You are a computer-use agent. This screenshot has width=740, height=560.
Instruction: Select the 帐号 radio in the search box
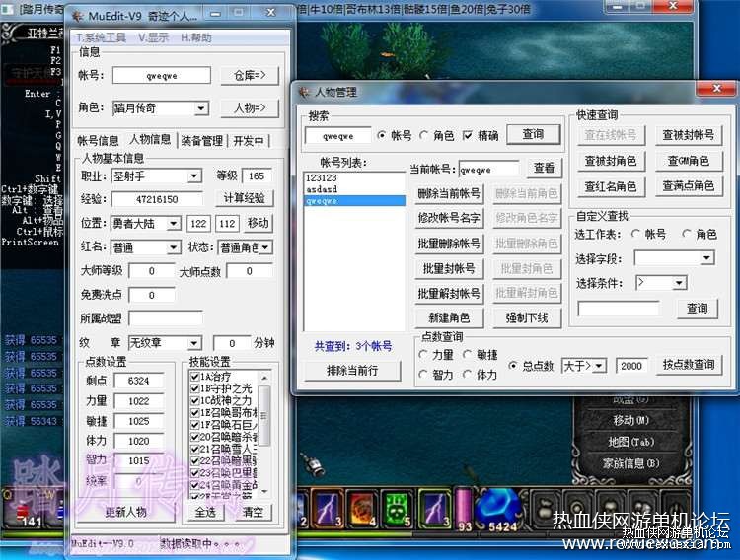tap(382, 136)
